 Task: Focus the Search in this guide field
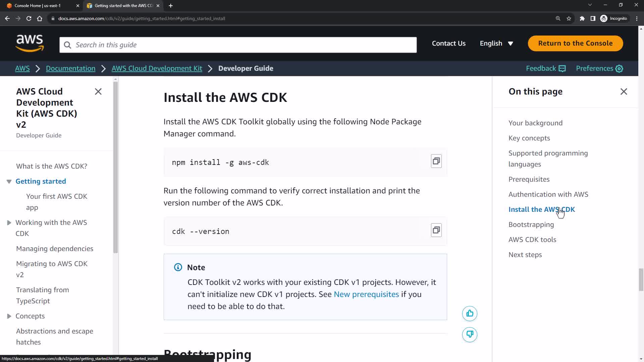[238, 45]
